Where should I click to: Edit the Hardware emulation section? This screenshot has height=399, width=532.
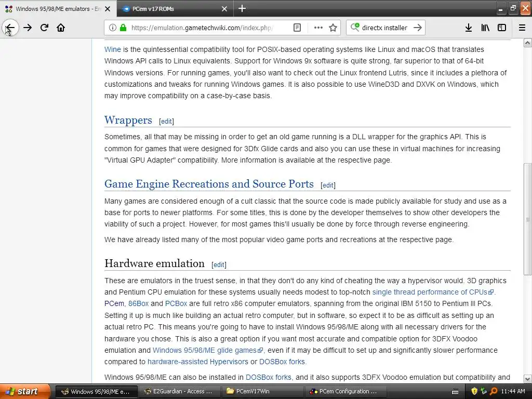point(219,264)
